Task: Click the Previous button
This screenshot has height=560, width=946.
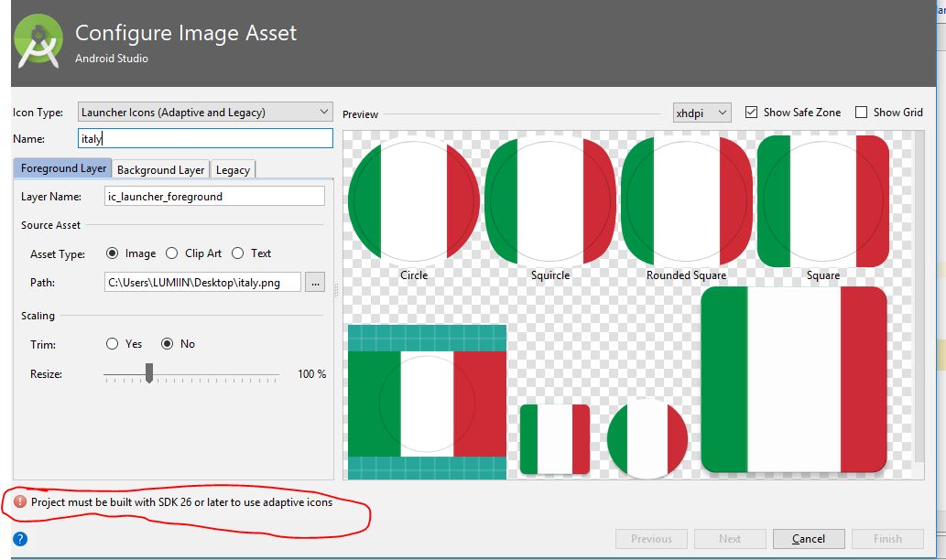Action: (651, 539)
